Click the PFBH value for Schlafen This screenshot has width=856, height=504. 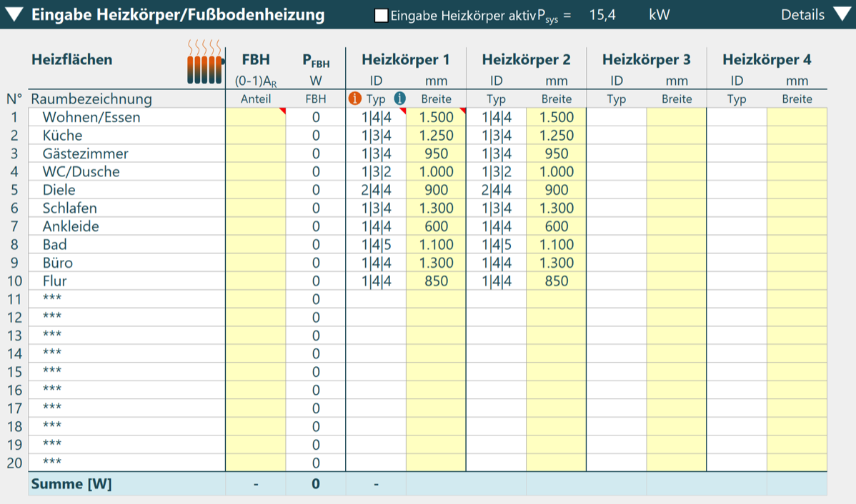point(316,208)
